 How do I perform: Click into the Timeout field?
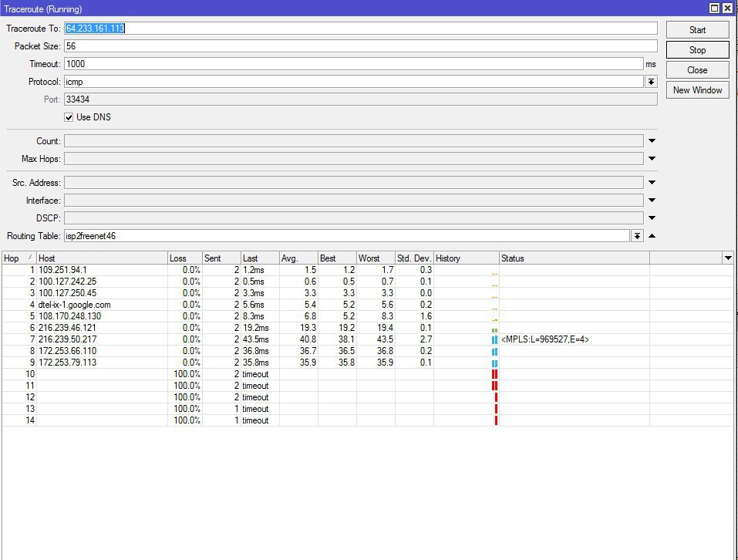pyautogui.click(x=353, y=64)
